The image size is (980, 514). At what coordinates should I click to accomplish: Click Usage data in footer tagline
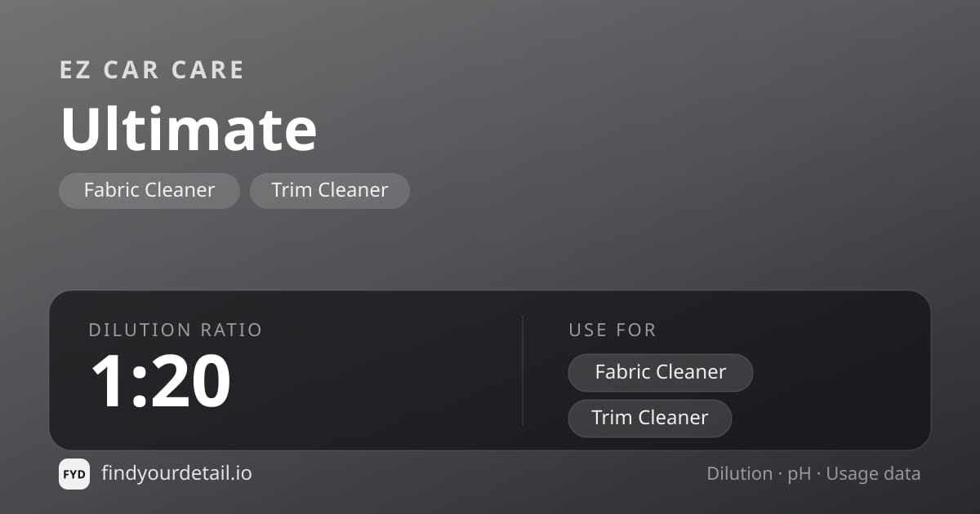click(x=873, y=474)
